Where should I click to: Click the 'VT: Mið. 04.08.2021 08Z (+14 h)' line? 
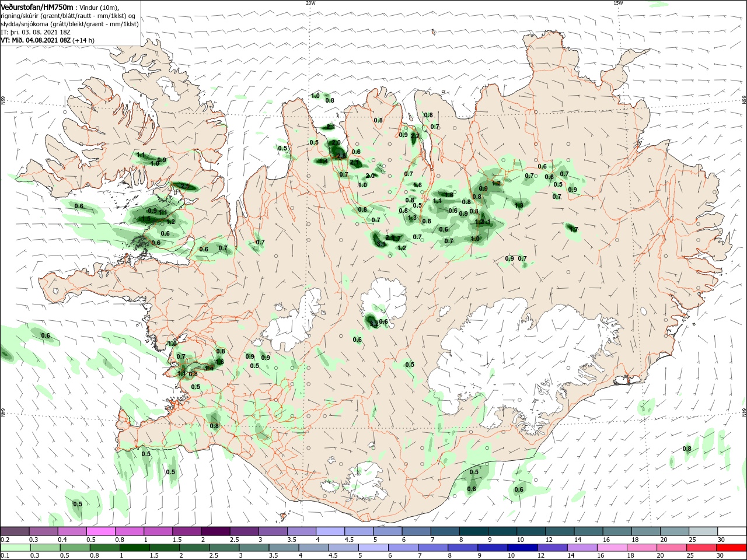point(47,40)
